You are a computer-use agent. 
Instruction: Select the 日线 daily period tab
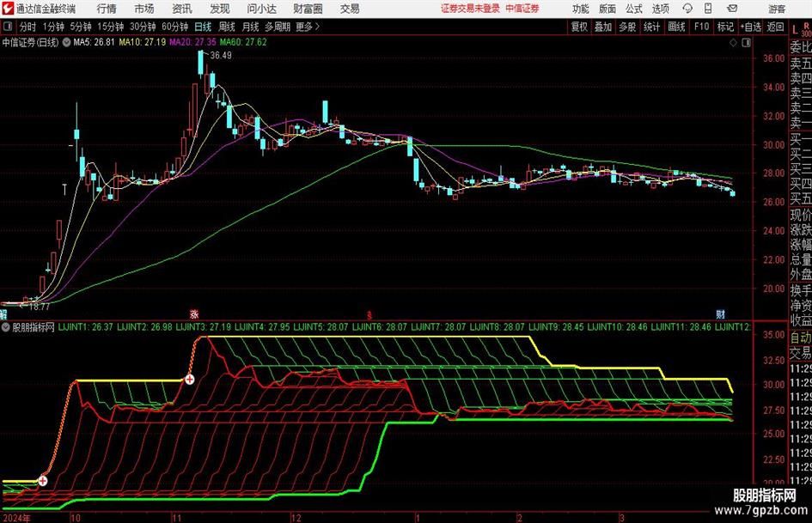click(x=203, y=27)
